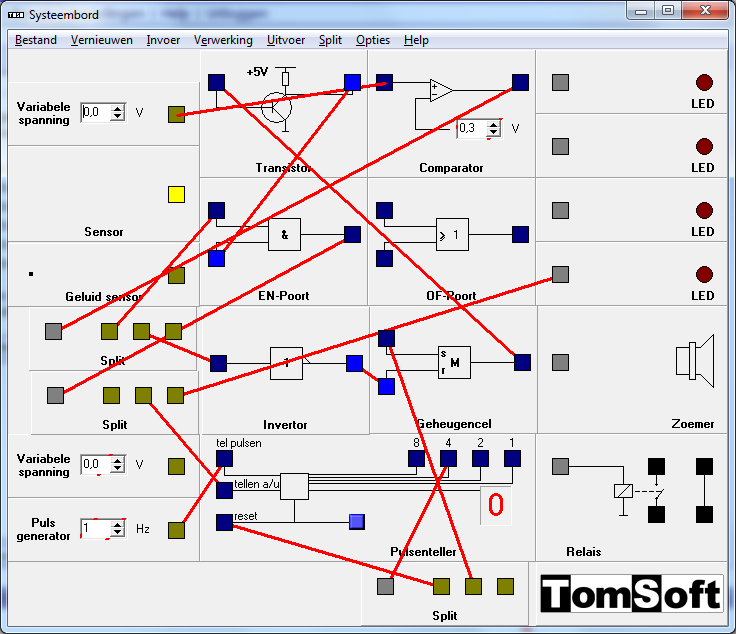
Task: Click the TomSoft logo
Action: tap(632, 594)
